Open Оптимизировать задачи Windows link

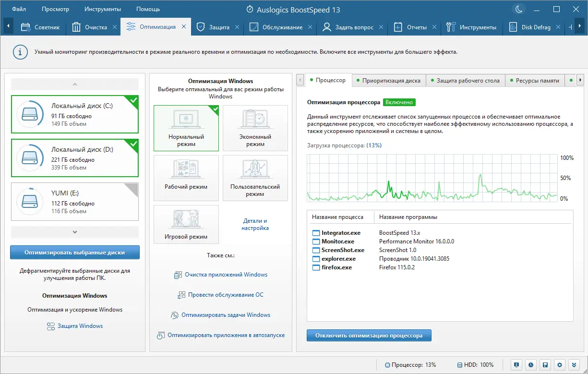226,315
